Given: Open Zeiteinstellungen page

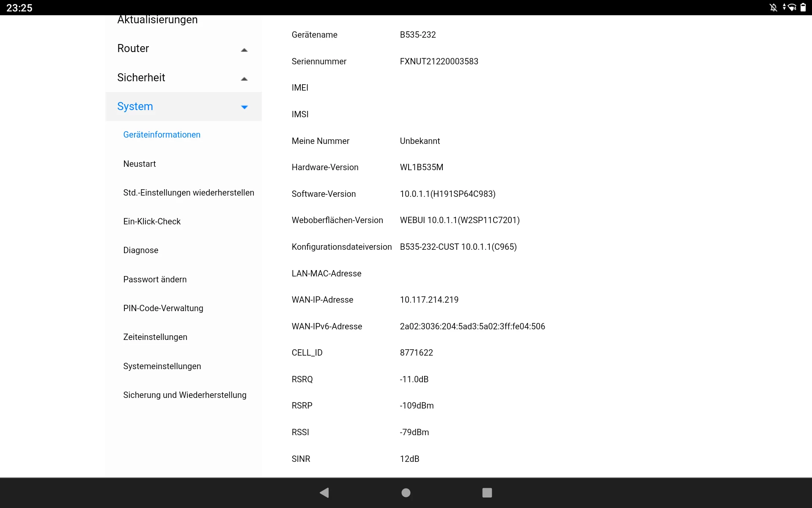Looking at the screenshot, I should [x=155, y=337].
